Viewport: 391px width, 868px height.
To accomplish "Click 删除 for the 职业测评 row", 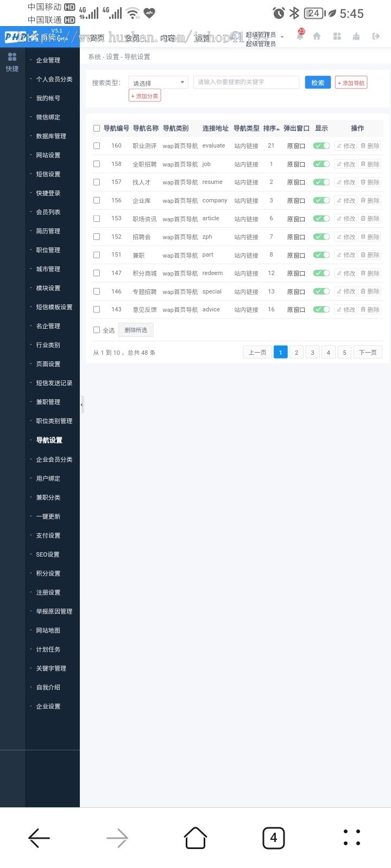I will (x=370, y=146).
